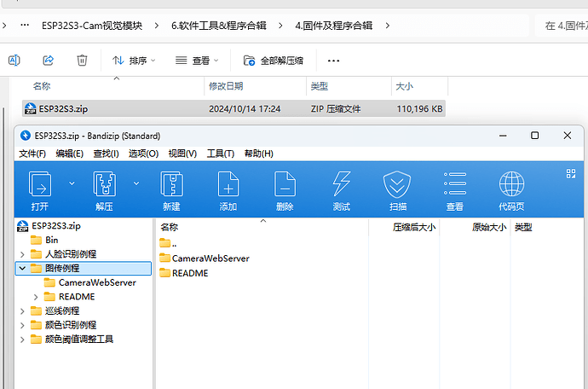Click the parent folder '..' entry
This screenshot has height=389, width=588.
(168, 243)
